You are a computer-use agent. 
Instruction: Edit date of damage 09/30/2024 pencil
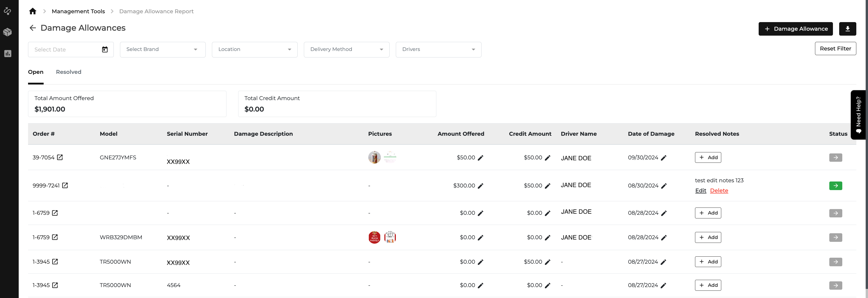click(x=664, y=158)
